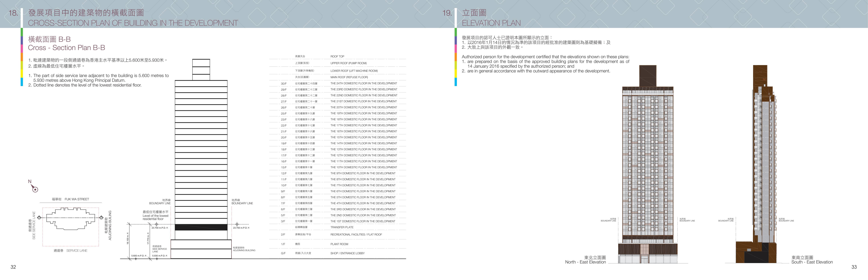This screenshot has width=868, height=280.
Task: Click the '18.100 m' height dimension
Action: [x=128, y=238]
